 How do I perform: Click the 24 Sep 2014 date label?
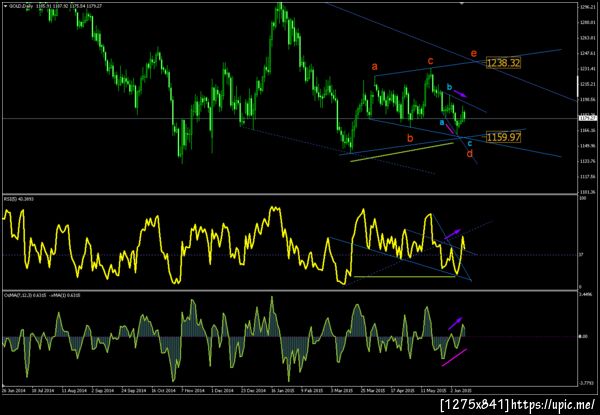coord(134,391)
